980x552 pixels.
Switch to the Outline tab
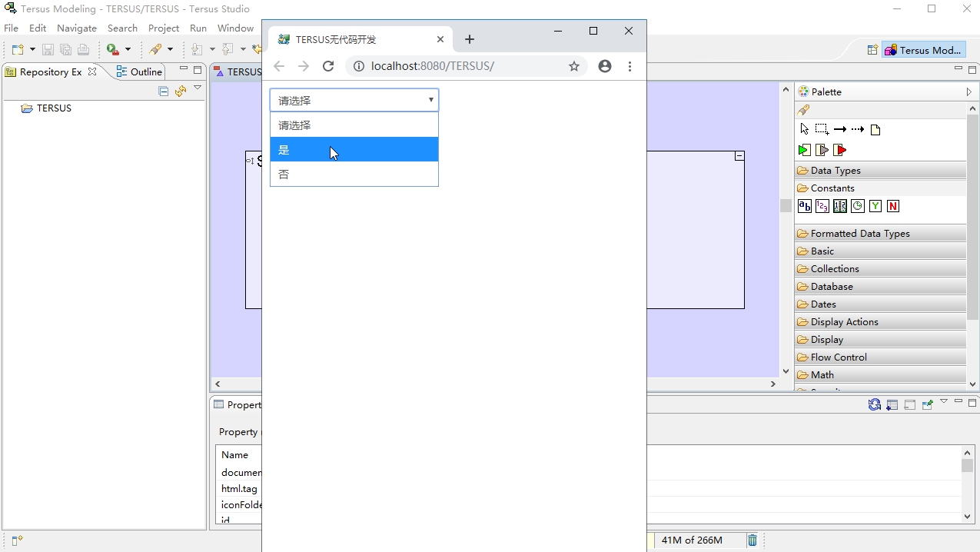tap(140, 71)
